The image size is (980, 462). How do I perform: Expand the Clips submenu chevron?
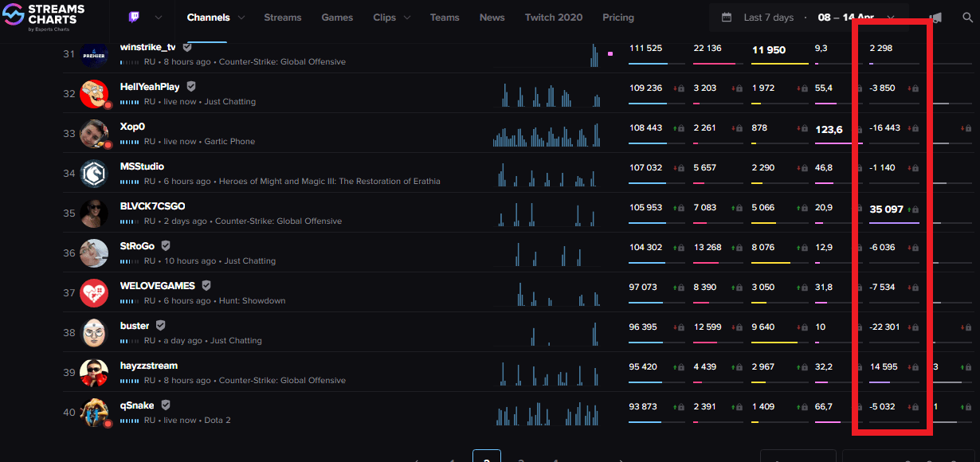click(407, 18)
